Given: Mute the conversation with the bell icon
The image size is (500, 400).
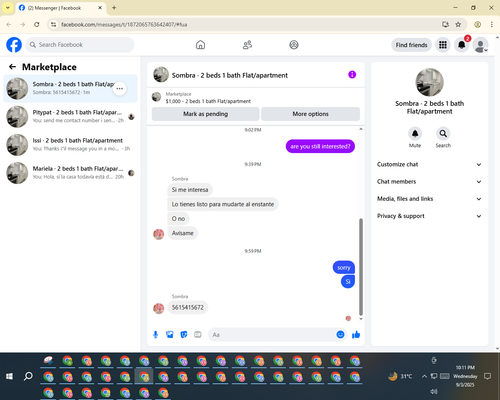Looking at the screenshot, I should 415,134.
